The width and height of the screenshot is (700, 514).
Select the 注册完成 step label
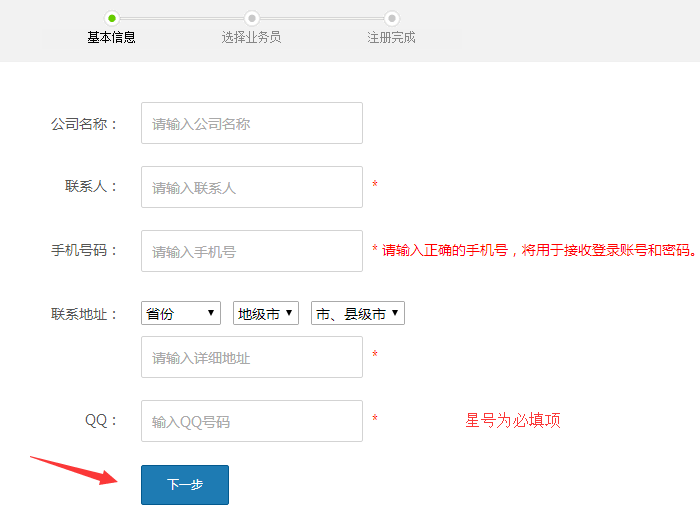[x=391, y=38]
